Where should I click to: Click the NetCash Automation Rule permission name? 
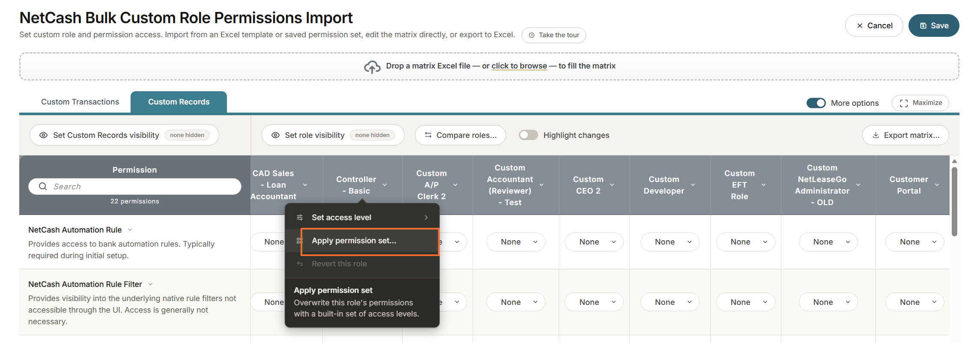(x=75, y=230)
